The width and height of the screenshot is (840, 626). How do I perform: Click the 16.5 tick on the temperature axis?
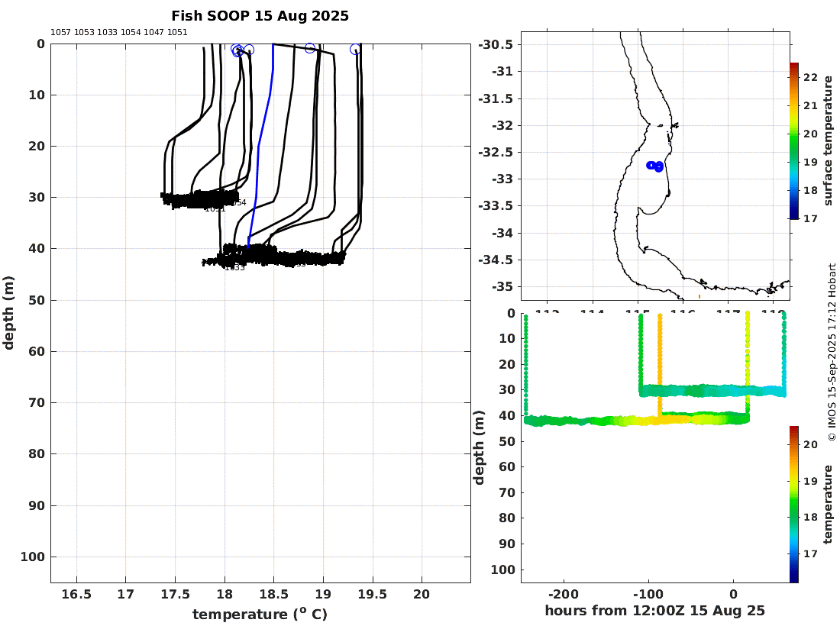coord(76,595)
